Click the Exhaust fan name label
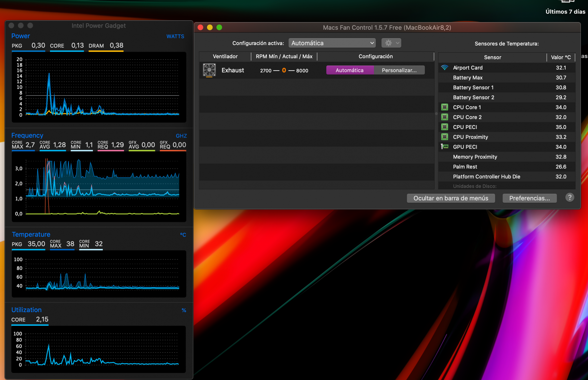588x380 pixels. [233, 70]
